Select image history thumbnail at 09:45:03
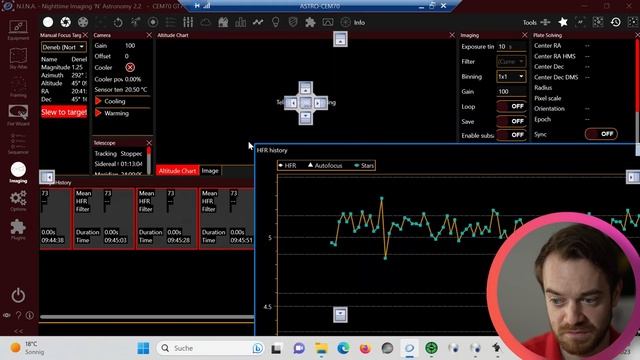640x360 pixels. click(104, 218)
